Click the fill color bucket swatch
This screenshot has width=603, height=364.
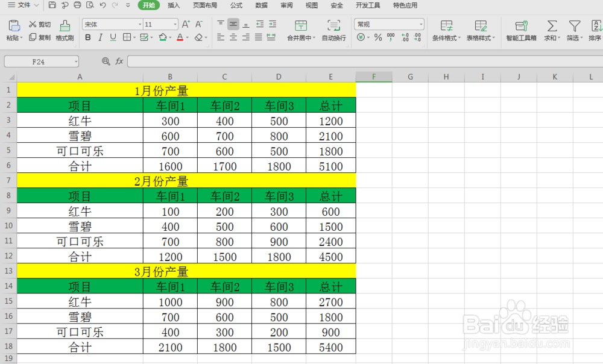tap(163, 37)
